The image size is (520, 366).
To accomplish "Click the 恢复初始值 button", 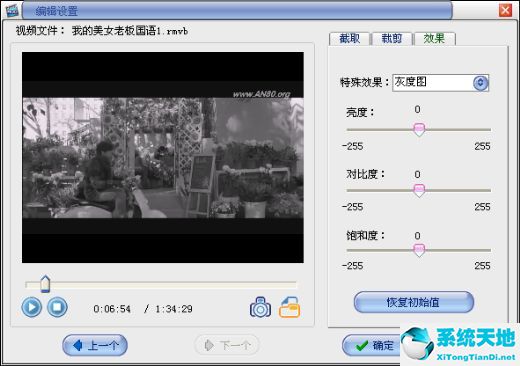I will pos(413,302).
